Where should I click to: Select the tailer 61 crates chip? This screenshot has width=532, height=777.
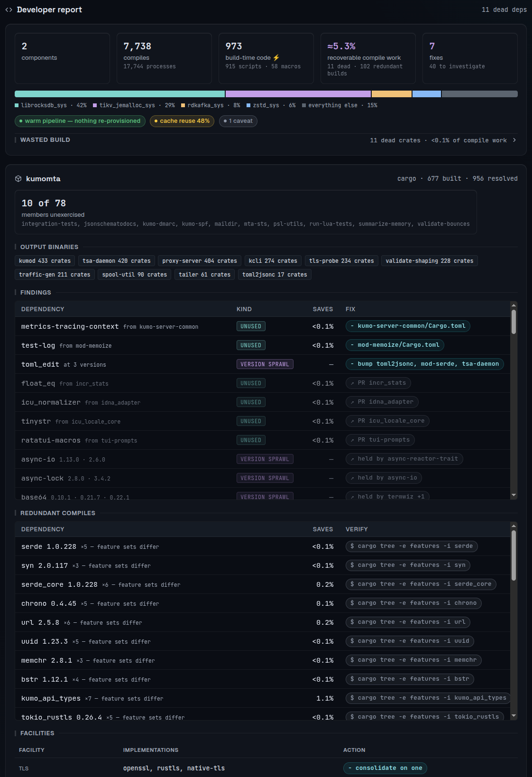pyautogui.click(x=205, y=275)
